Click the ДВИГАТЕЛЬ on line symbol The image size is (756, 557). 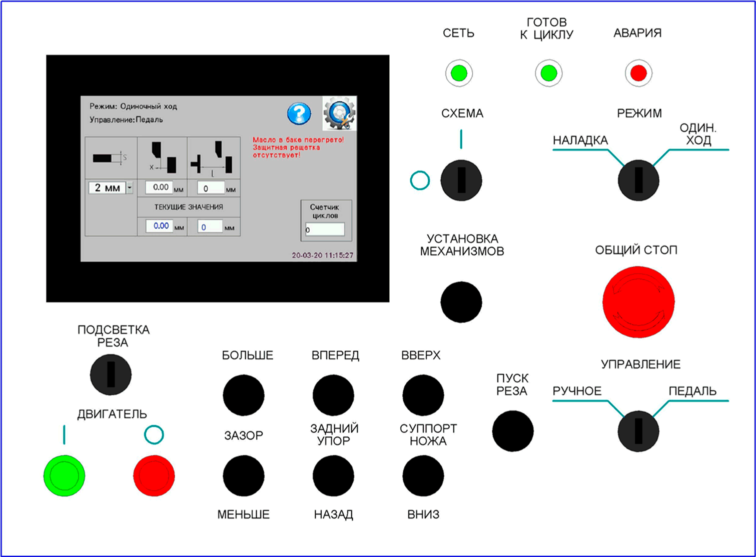tap(64, 434)
